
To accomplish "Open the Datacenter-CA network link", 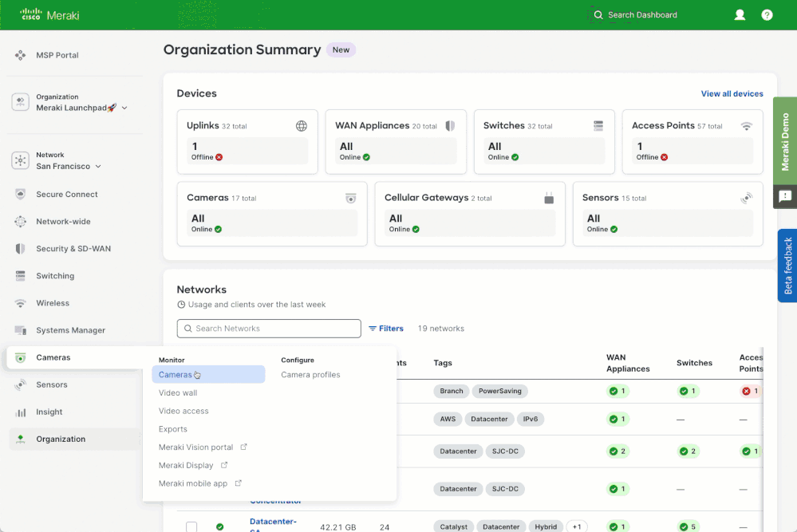I will click(273, 525).
